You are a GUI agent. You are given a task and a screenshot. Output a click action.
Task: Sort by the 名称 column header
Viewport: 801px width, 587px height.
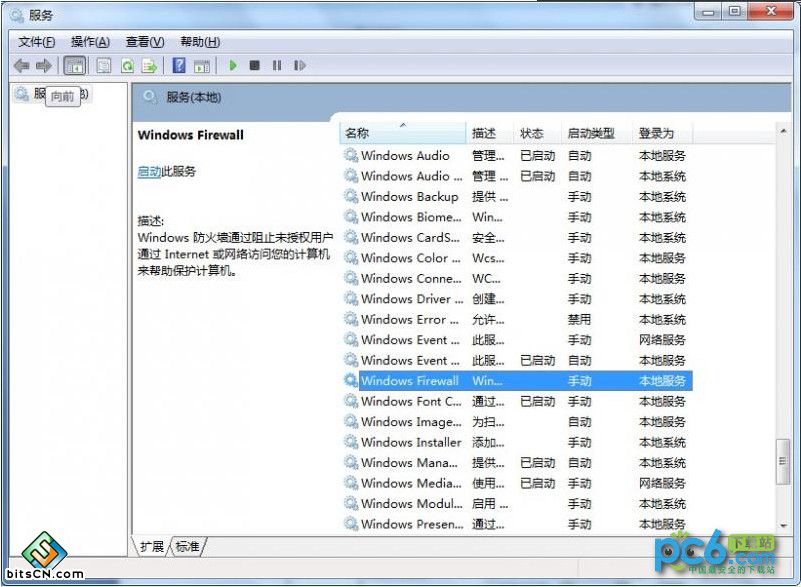403,133
